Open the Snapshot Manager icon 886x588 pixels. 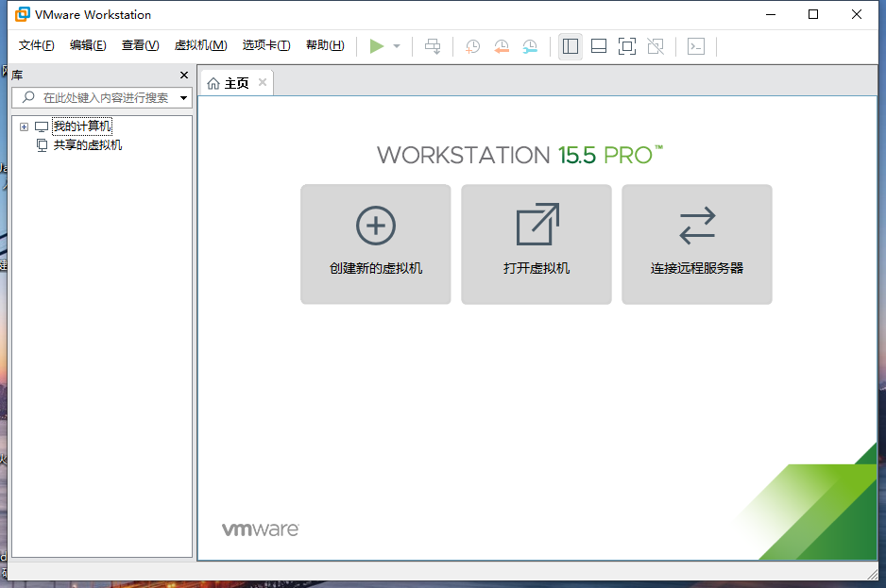click(x=530, y=46)
